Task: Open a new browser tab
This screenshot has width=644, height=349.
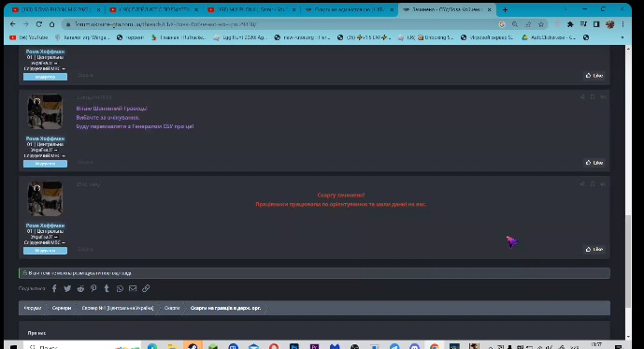Action: pos(505,9)
